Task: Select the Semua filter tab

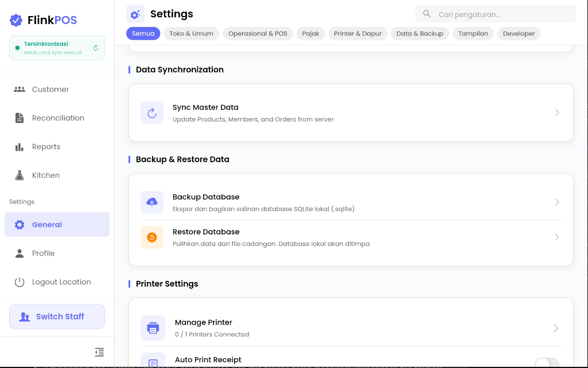Action: tap(143, 34)
